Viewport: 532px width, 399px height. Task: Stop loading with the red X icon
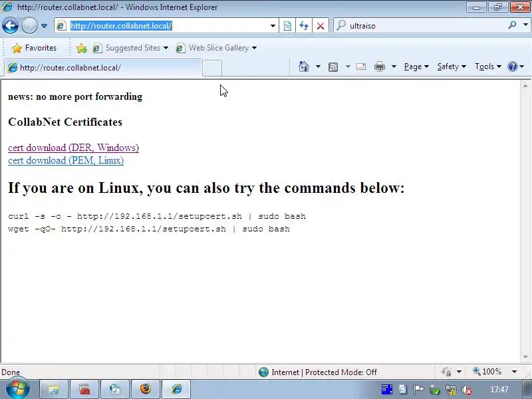321,26
